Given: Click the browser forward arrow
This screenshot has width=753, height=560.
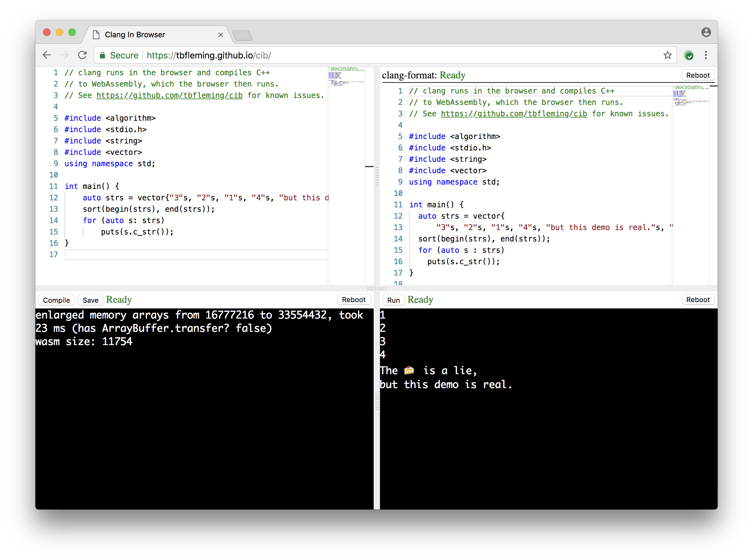Looking at the screenshot, I should pos(64,55).
